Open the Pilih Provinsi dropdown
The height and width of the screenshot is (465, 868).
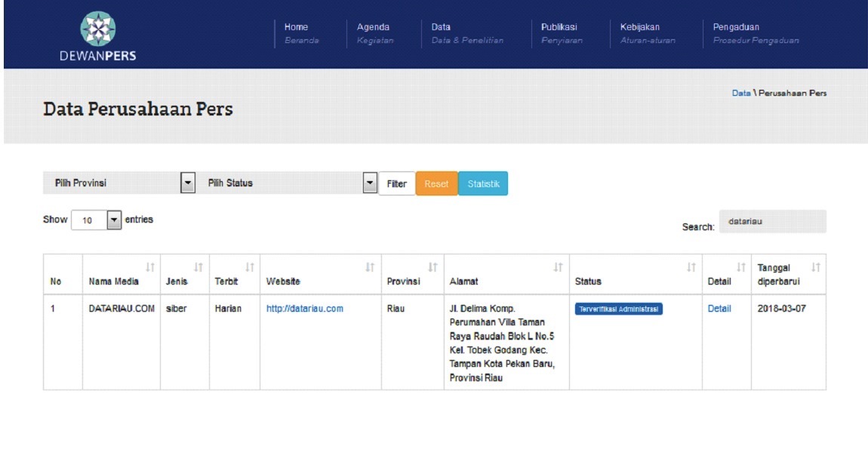pyautogui.click(x=119, y=183)
